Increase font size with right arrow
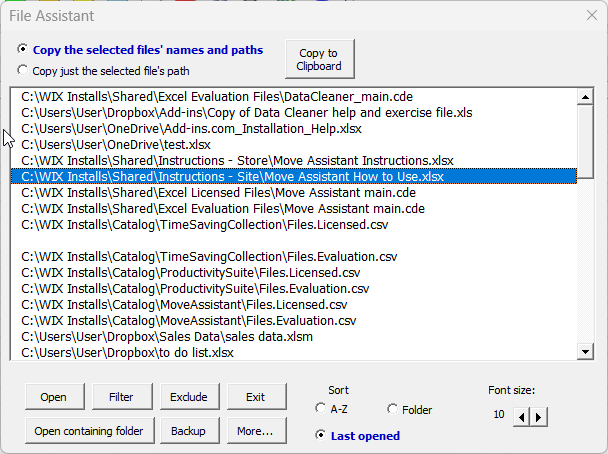Image resolution: width=608 pixels, height=454 pixels. (539, 417)
